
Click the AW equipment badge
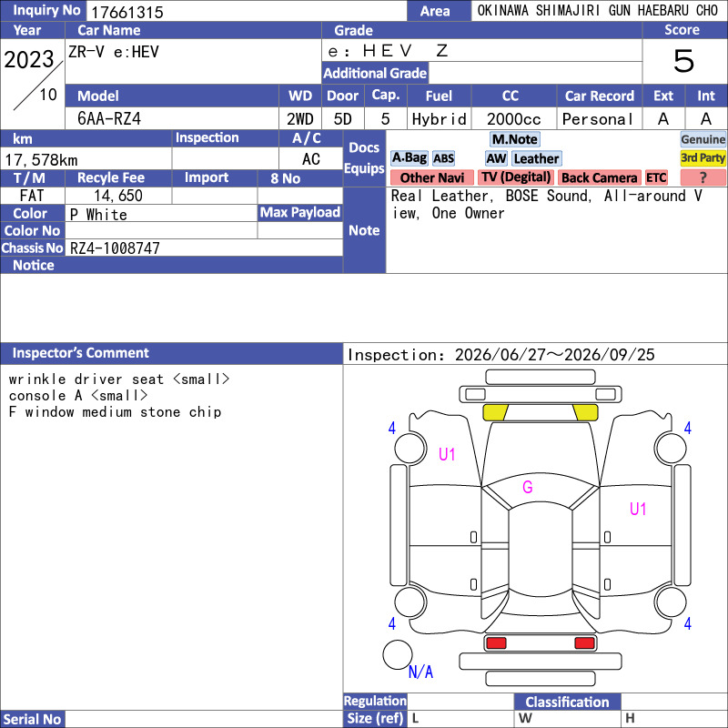496,158
